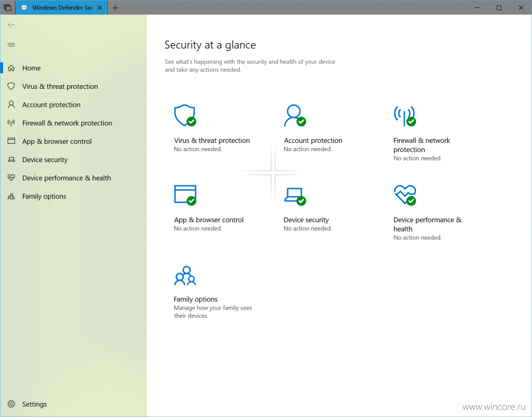The width and height of the screenshot is (532, 417).
Task: Open the large Firewall & network antenna tile icon
Action: [405, 115]
